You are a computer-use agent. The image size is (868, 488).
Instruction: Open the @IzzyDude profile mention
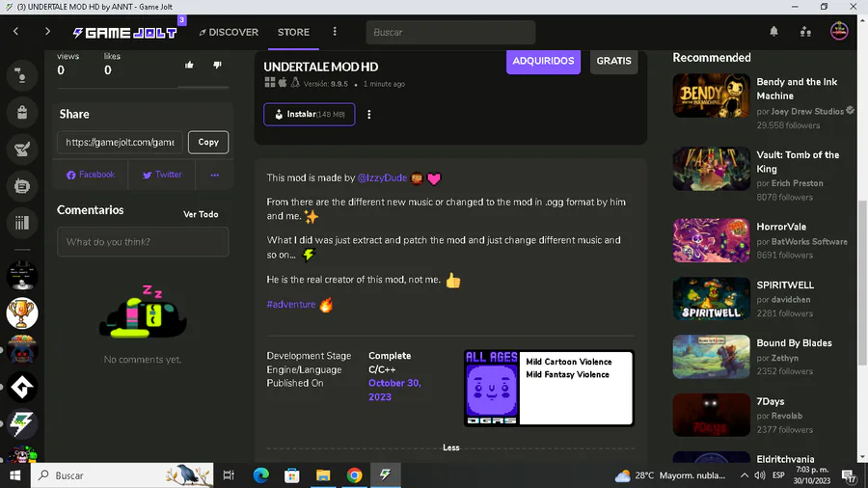382,177
